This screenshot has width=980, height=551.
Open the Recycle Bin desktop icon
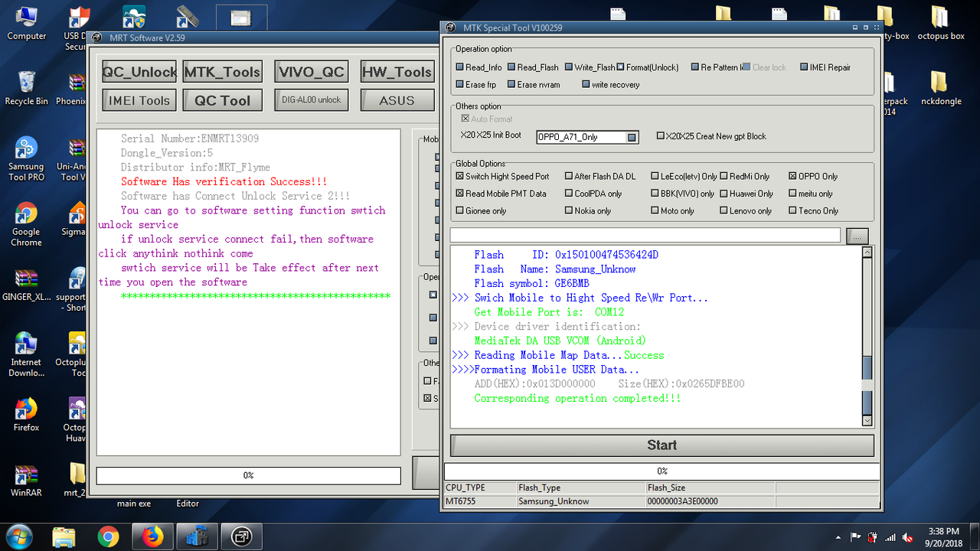26,88
